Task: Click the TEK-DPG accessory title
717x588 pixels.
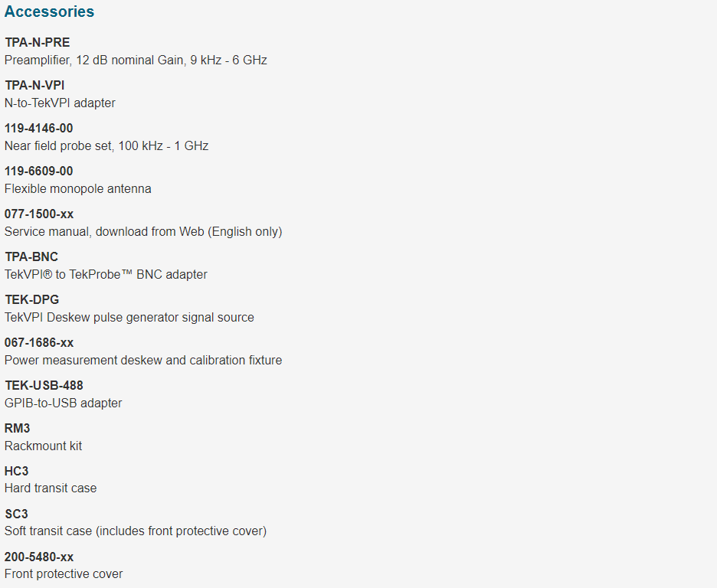Action: 32,299
